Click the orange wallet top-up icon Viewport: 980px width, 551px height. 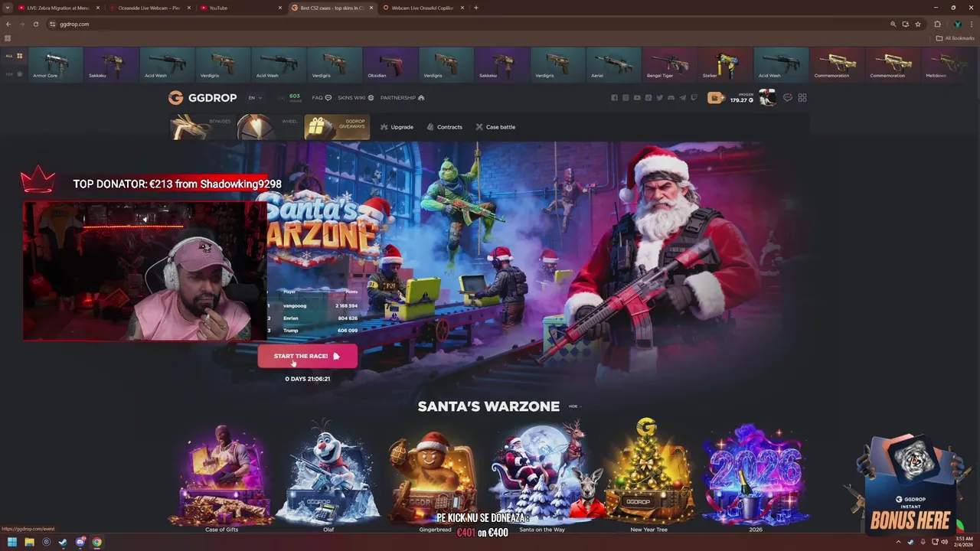click(x=715, y=98)
